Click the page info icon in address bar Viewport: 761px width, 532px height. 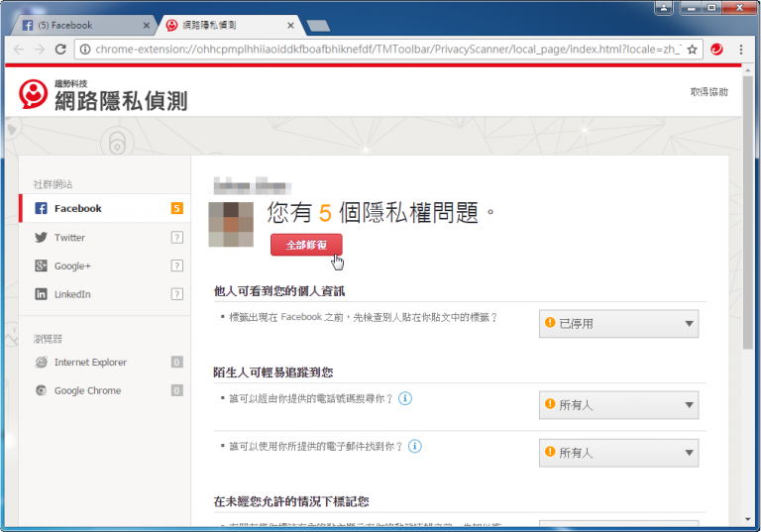(x=85, y=49)
